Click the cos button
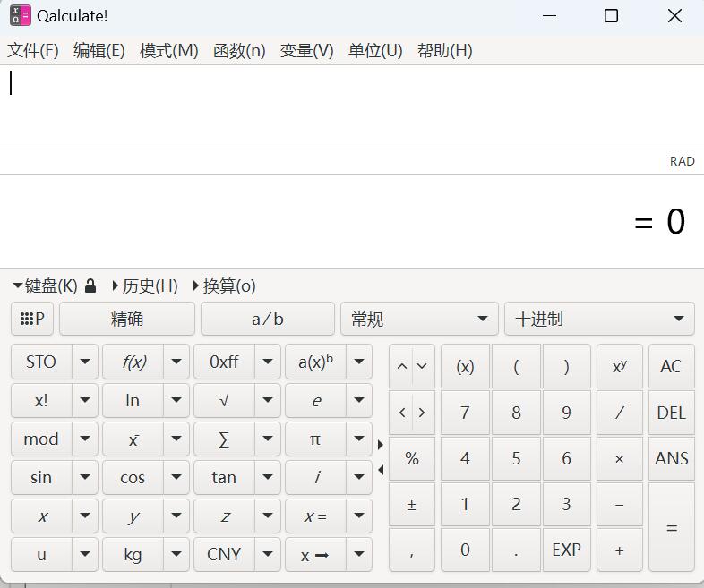The width and height of the screenshot is (704, 588). pyautogui.click(x=133, y=477)
